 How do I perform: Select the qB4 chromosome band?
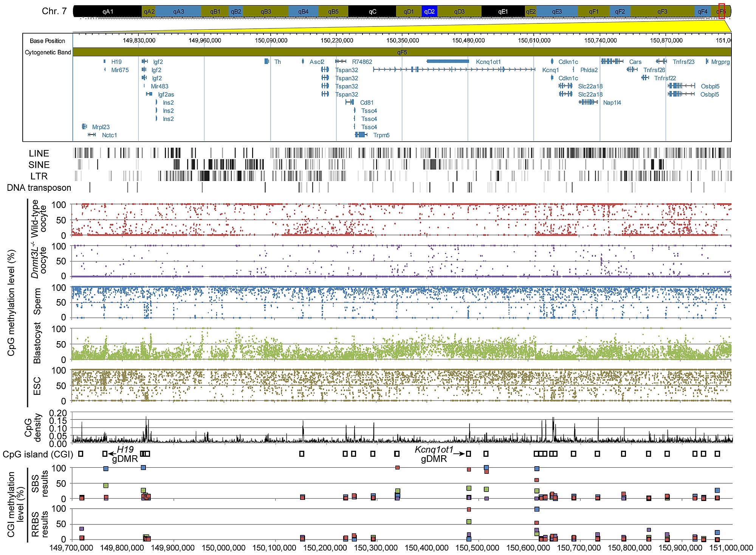pos(303,11)
